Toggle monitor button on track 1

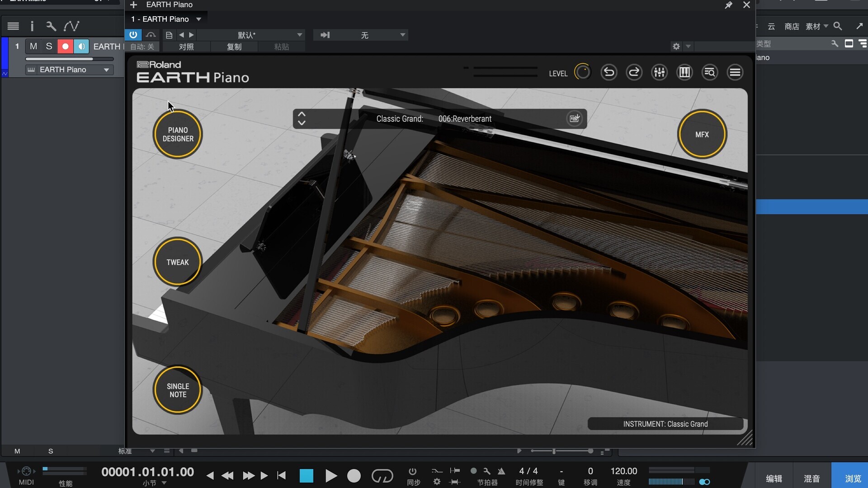click(81, 46)
